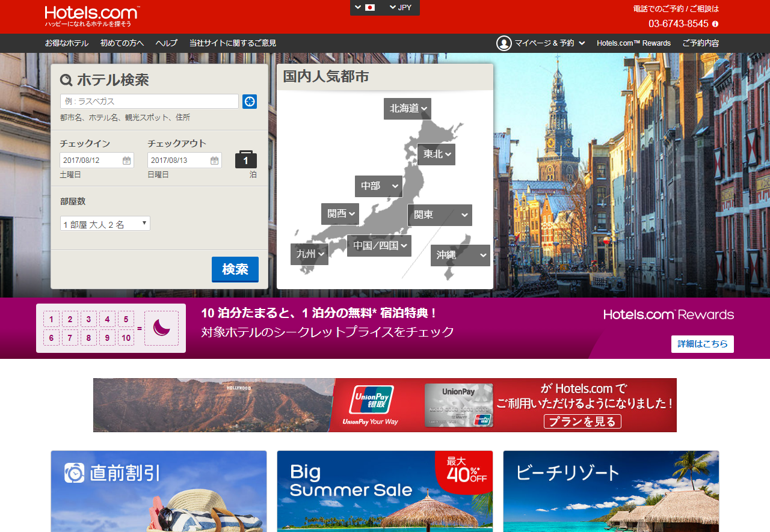Open check-out calendar icon
The width and height of the screenshot is (770, 532).
pos(214,161)
